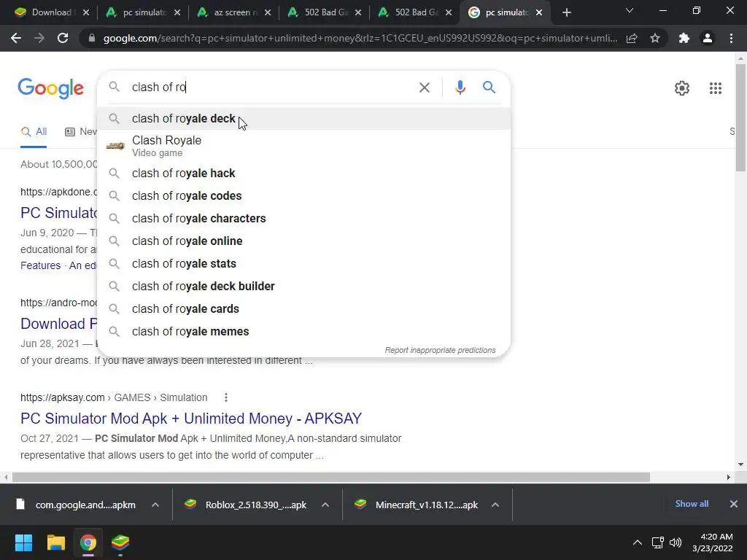747x560 pixels.
Task: Switch to the Download tab
Action: click(51, 13)
